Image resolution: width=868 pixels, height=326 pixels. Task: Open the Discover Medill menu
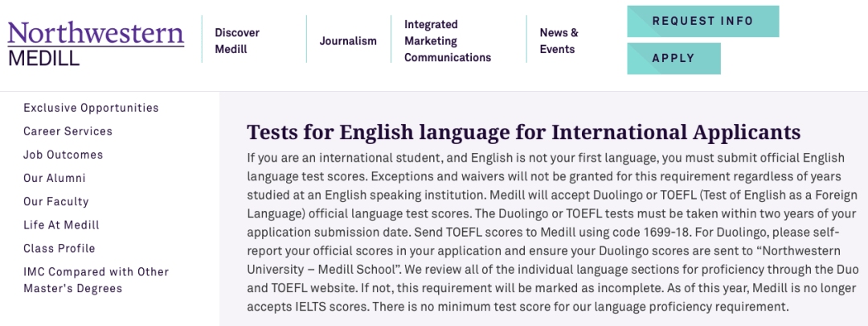pos(237,41)
